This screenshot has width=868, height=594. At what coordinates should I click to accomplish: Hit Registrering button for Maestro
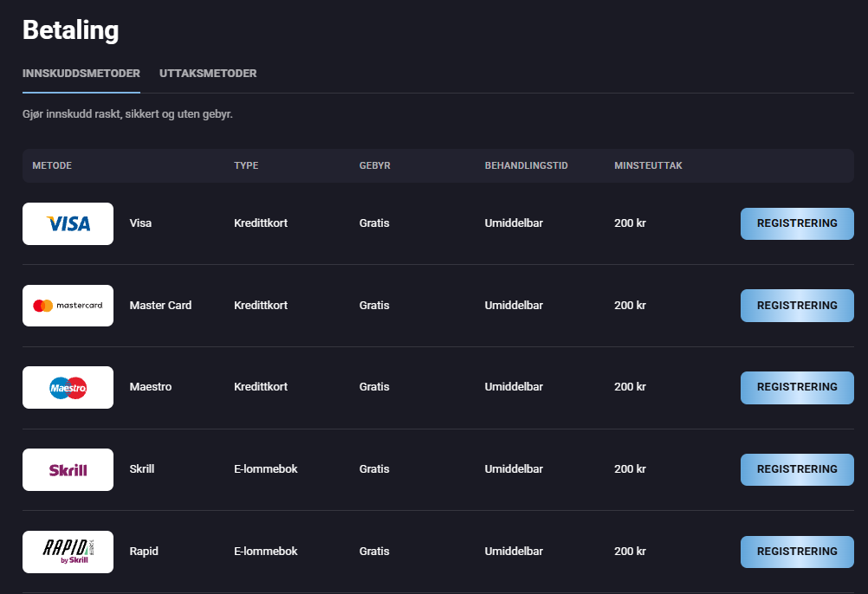click(797, 387)
